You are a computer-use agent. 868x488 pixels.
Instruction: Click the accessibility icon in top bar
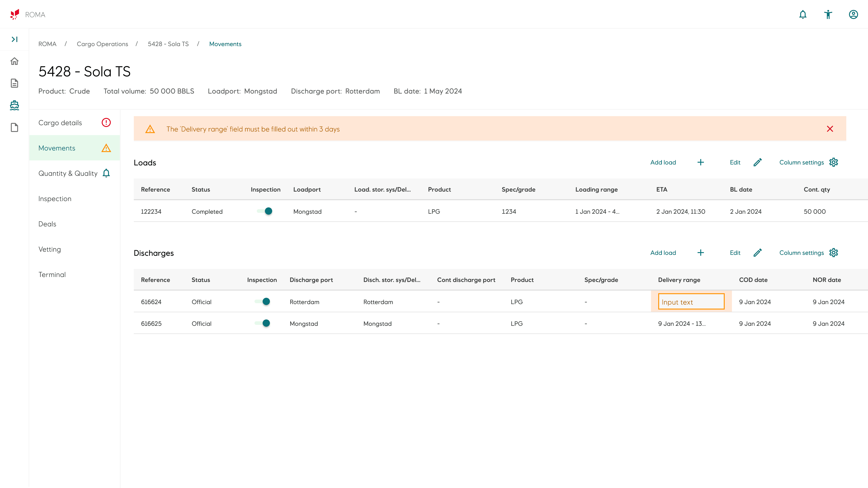[828, 14]
